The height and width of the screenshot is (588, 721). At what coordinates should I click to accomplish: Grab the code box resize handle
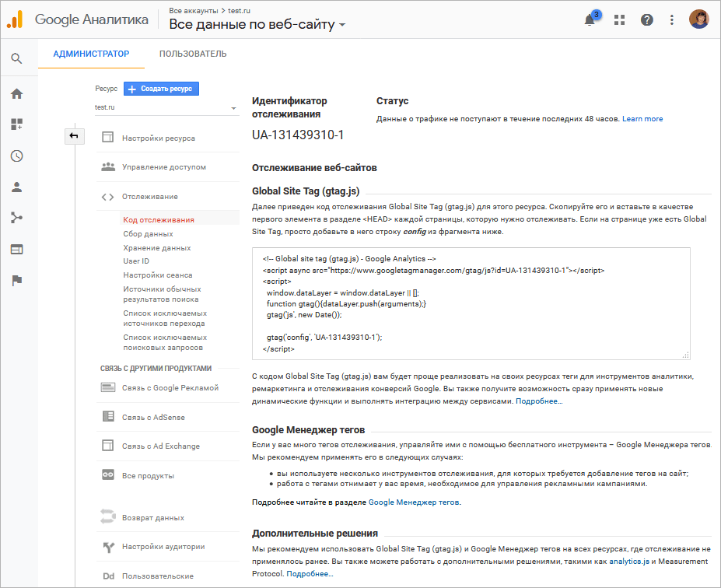point(685,355)
